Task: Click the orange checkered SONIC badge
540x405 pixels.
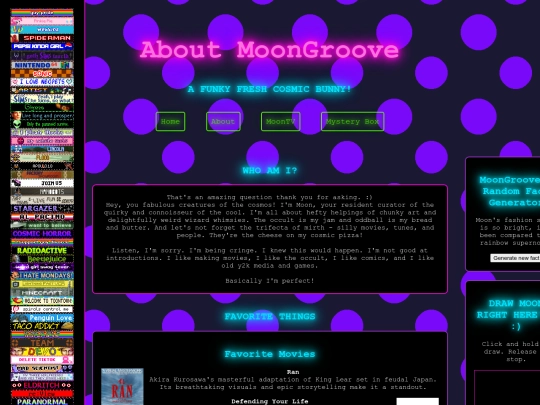Action: tap(42, 73)
